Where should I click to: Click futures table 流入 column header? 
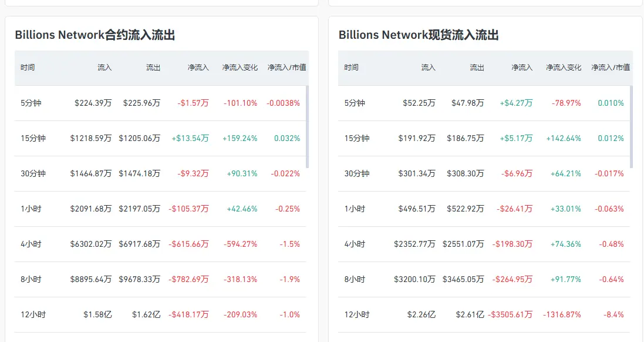[104, 68]
